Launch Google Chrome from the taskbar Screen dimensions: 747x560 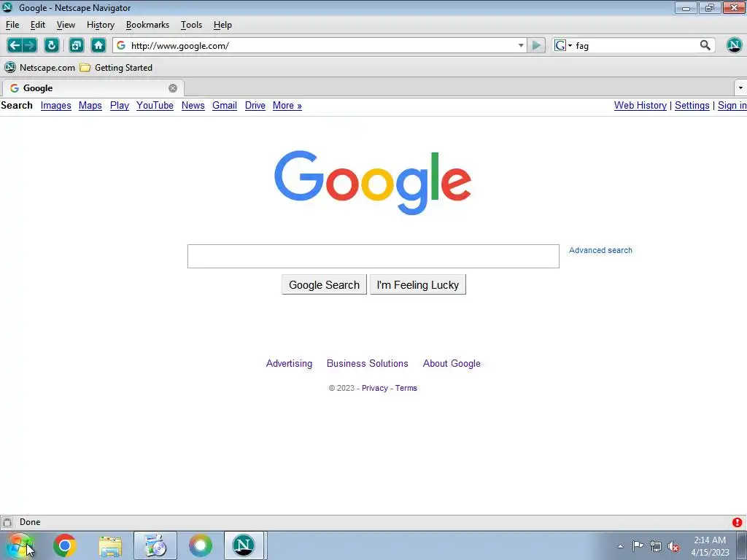[65, 545]
